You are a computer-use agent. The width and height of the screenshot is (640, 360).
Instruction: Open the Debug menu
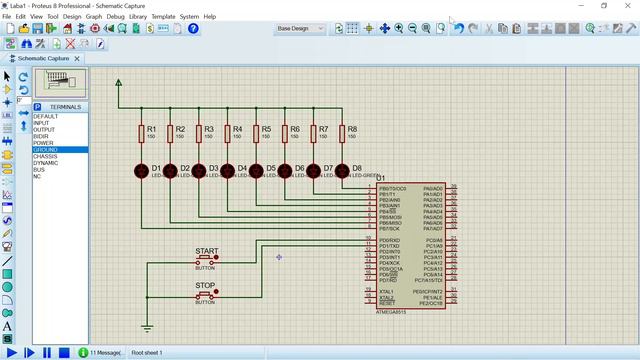(x=115, y=17)
